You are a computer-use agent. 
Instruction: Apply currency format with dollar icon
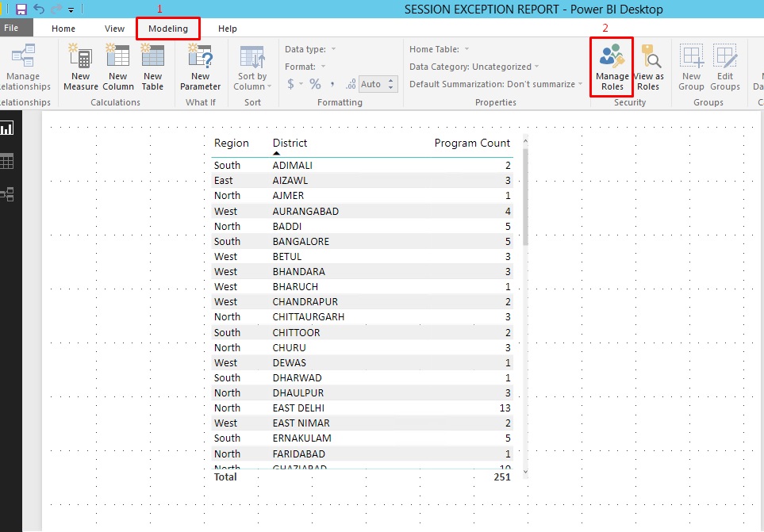click(x=290, y=84)
